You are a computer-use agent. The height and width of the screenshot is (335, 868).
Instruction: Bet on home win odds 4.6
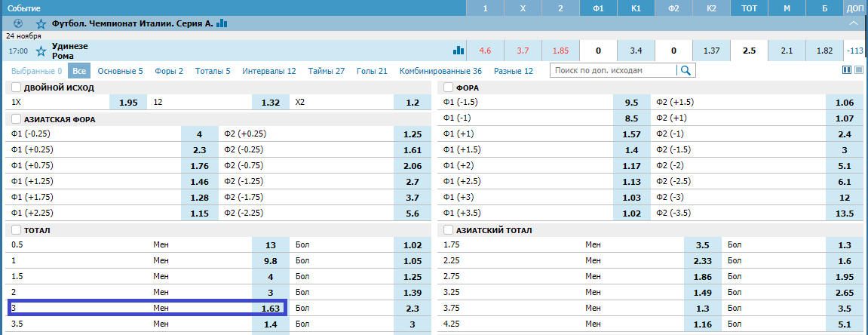(486, 51)
